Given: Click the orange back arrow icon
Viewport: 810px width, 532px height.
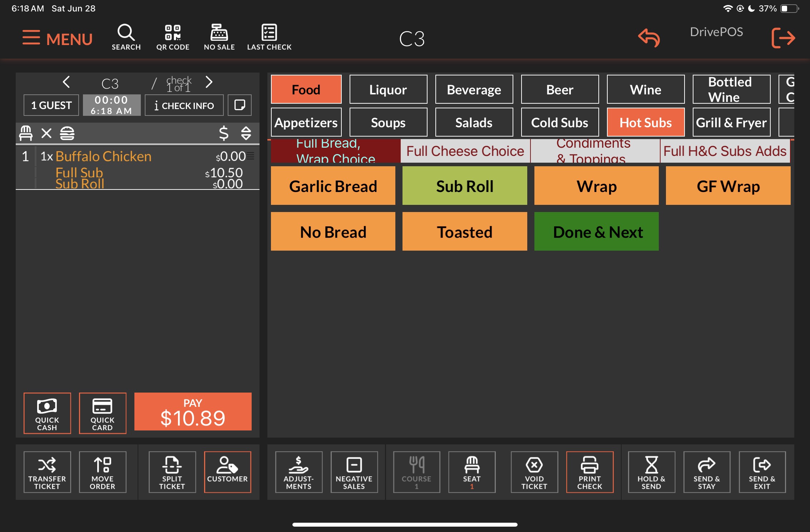Looking at the screenshot, I should coord(649,38).
